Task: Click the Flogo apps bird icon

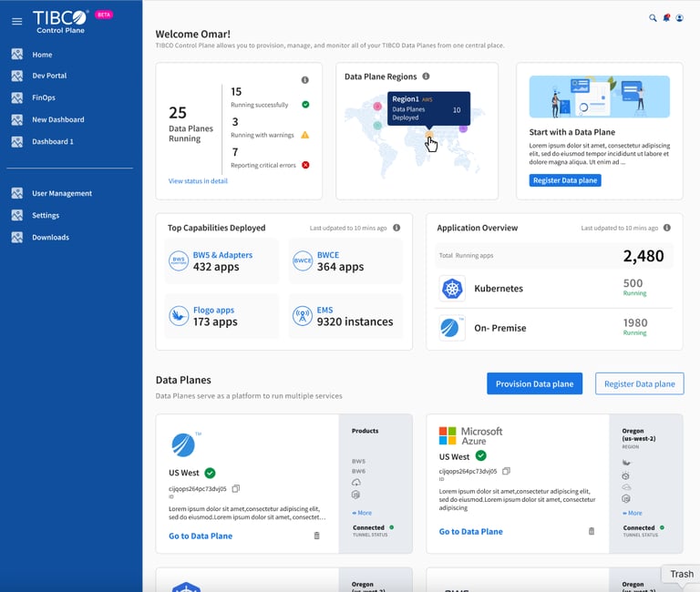Action: [x=179, y=316]
